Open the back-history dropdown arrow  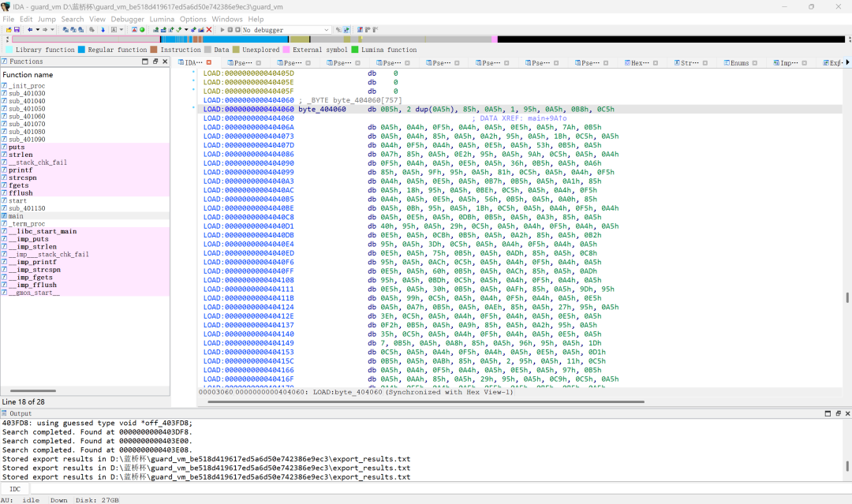pos(38,29)
